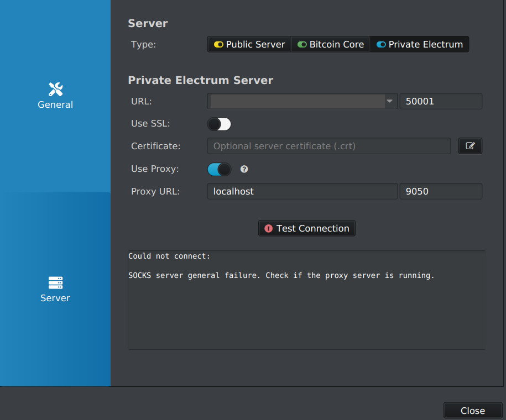Viewport: 506px width, 420px height.
Task: Open the General settings section
Action: (x=55, y=96)
